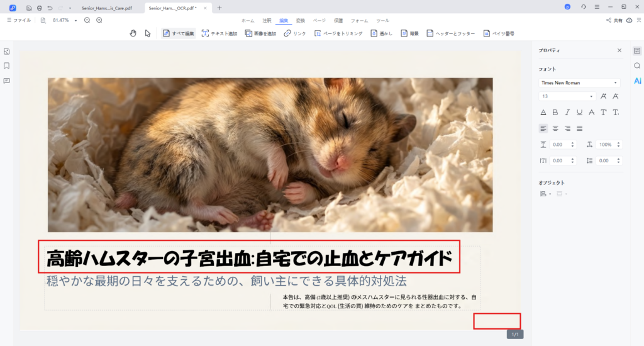The width and height of the screenshot is (644, 346).
Task: Select the arrow pointer tool
Action: coord(148,33)
